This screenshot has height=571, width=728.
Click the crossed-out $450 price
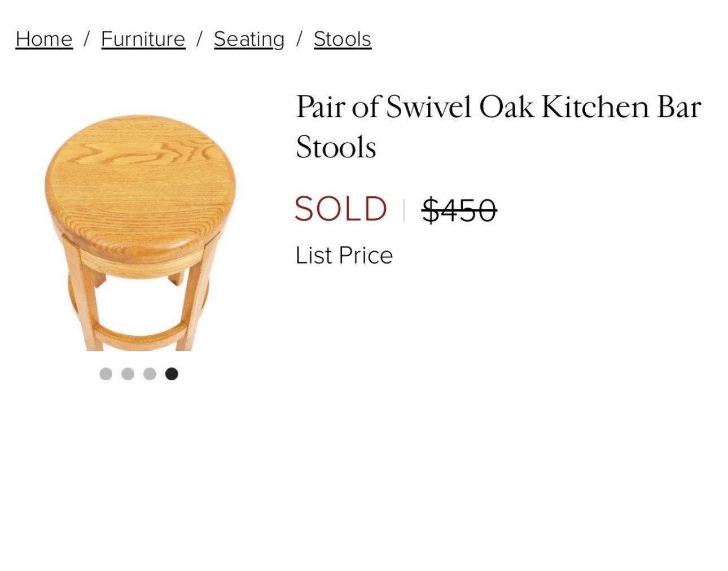coord(459,210)
